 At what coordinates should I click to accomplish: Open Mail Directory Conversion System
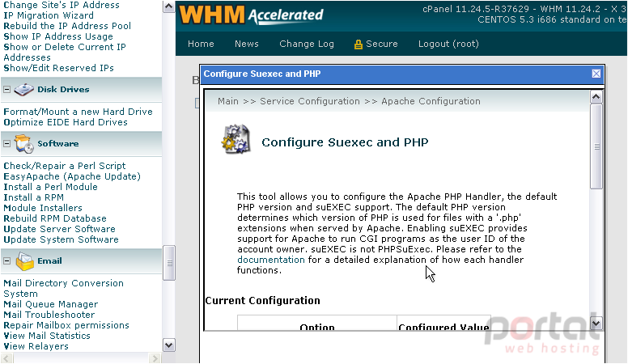63,288
